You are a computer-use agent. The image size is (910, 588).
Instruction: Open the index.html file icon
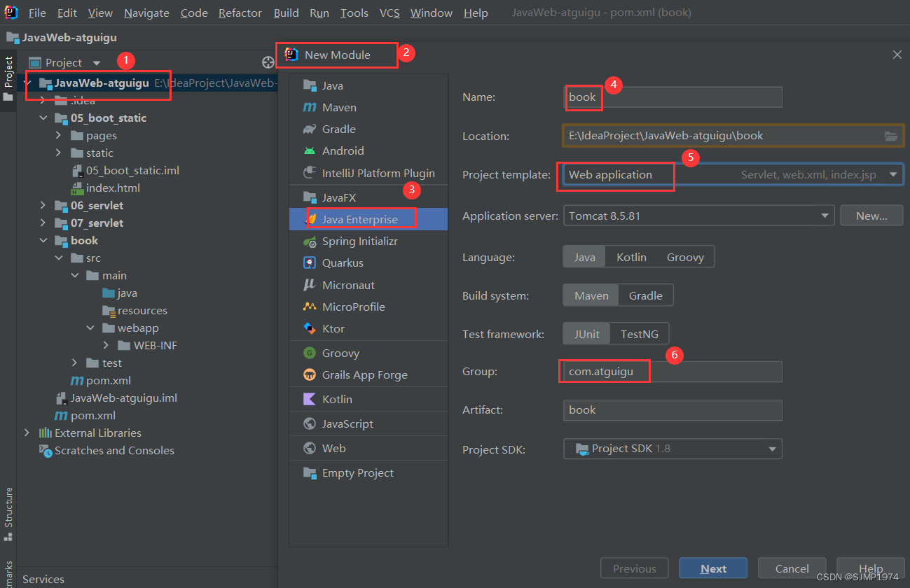[x=77, y=188]
